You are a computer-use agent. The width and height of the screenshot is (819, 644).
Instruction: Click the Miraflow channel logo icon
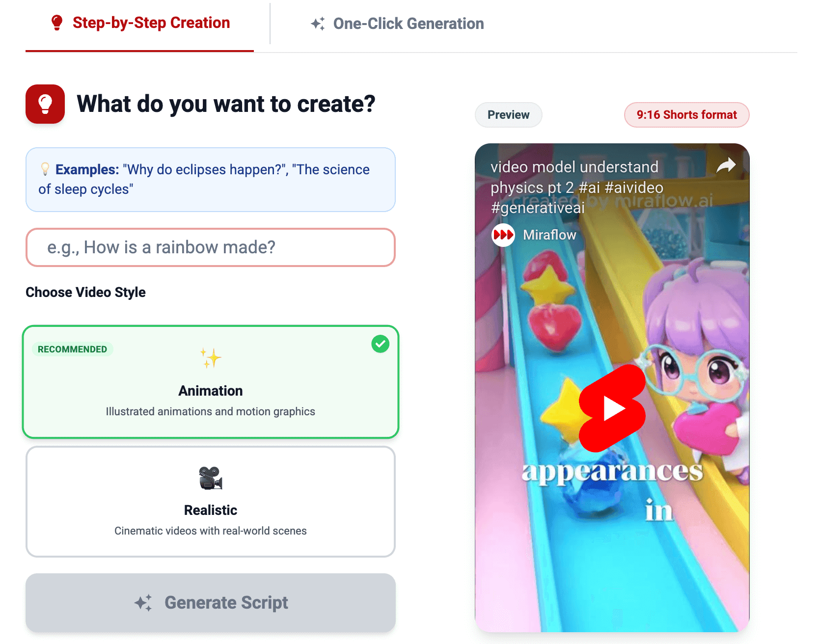point(503,235)
